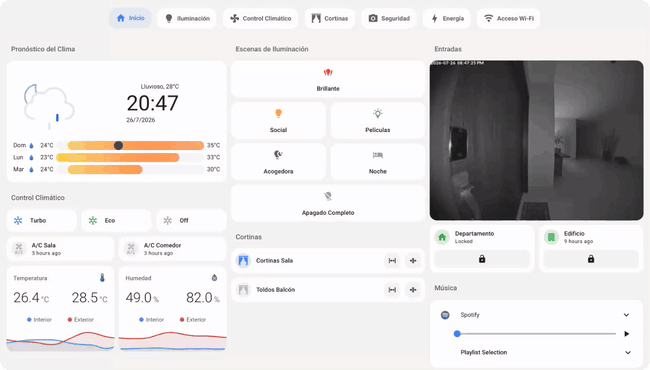Open the Inicio tab
The height and width of the screenshot is (370, 650).
pos(130,18)
